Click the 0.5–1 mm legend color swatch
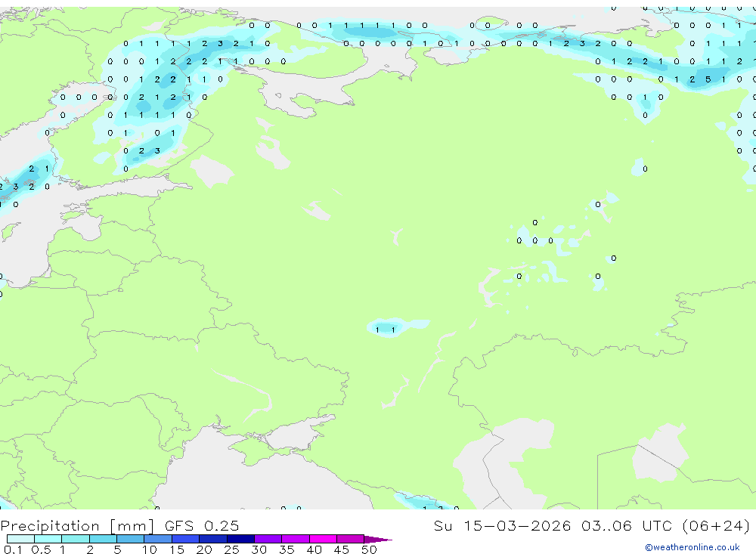The height and width of the screenshot is (554, 756). (48, 539)
